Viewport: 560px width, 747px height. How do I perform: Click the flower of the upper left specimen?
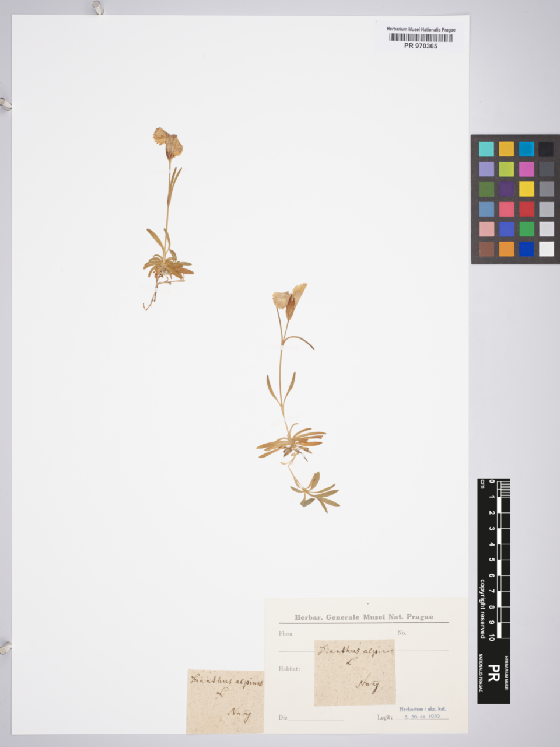point(168,142)
